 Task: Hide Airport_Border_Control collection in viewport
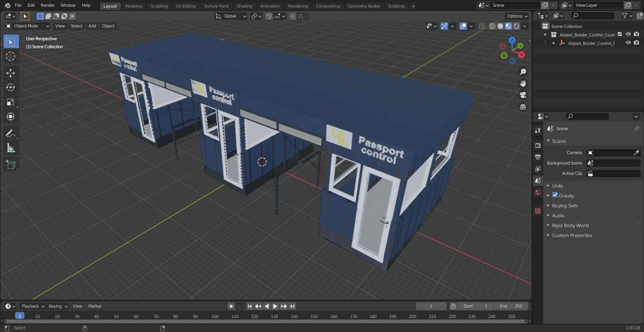[628, 34]
